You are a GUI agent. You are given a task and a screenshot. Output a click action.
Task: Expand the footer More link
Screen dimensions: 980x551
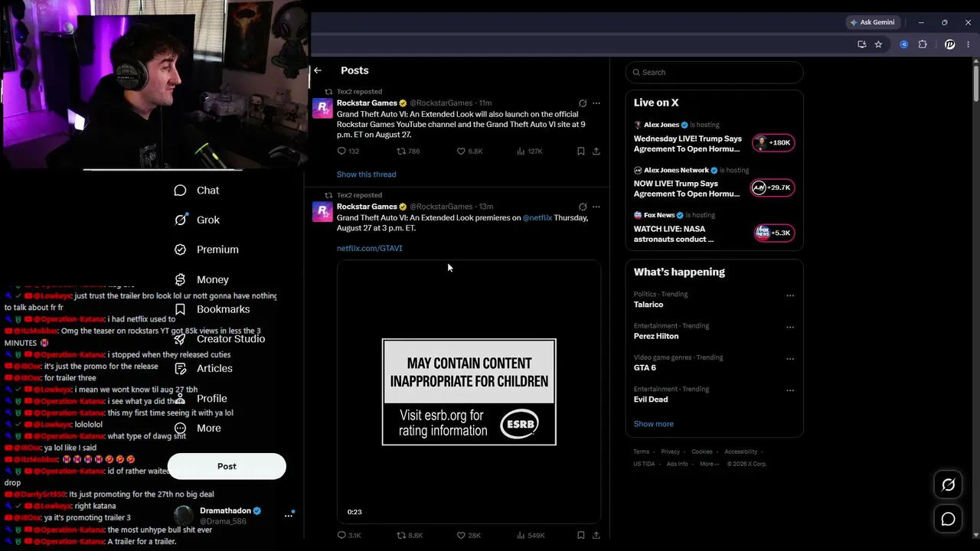709,464
